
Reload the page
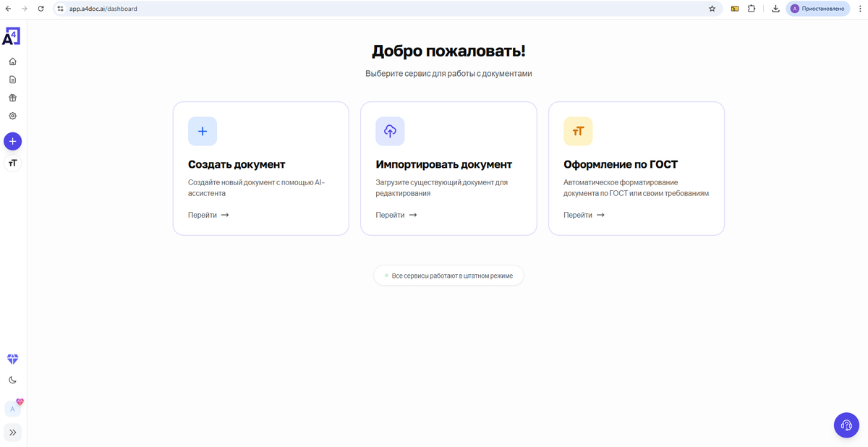click(41, 9)
